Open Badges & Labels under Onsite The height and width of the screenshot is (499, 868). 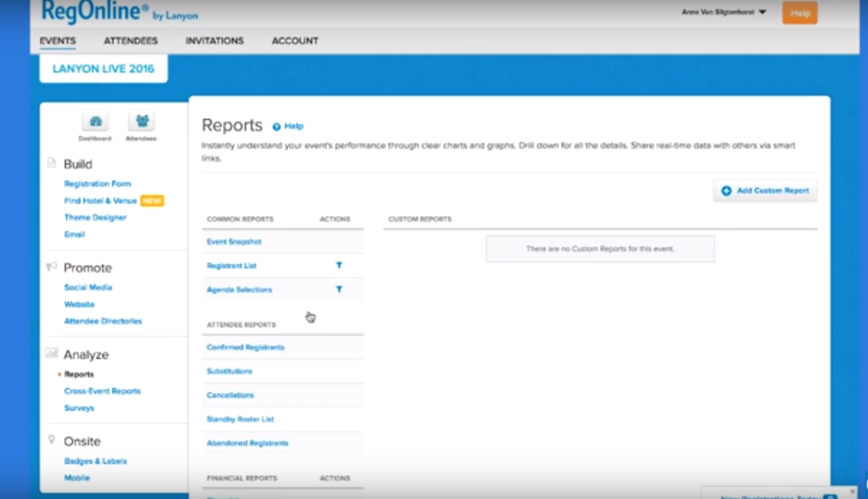tap(95, 461)
